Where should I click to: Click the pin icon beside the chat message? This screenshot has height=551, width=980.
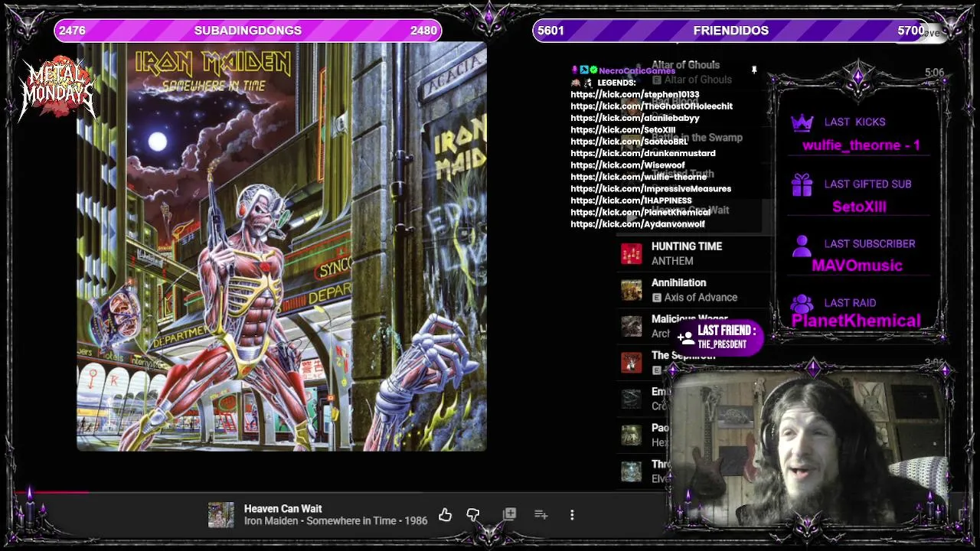tap(754, 70)
